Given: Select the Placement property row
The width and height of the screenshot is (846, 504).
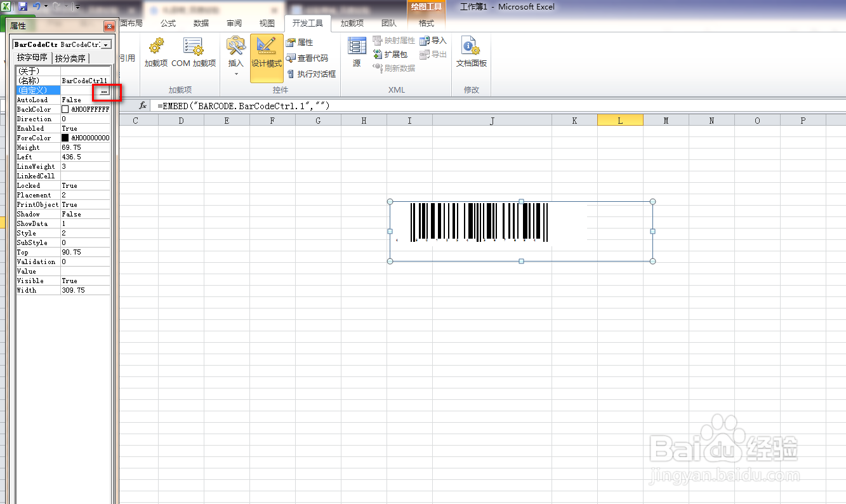Looking at the screenshot, I should pyautogui.click(x=63, y=195).
